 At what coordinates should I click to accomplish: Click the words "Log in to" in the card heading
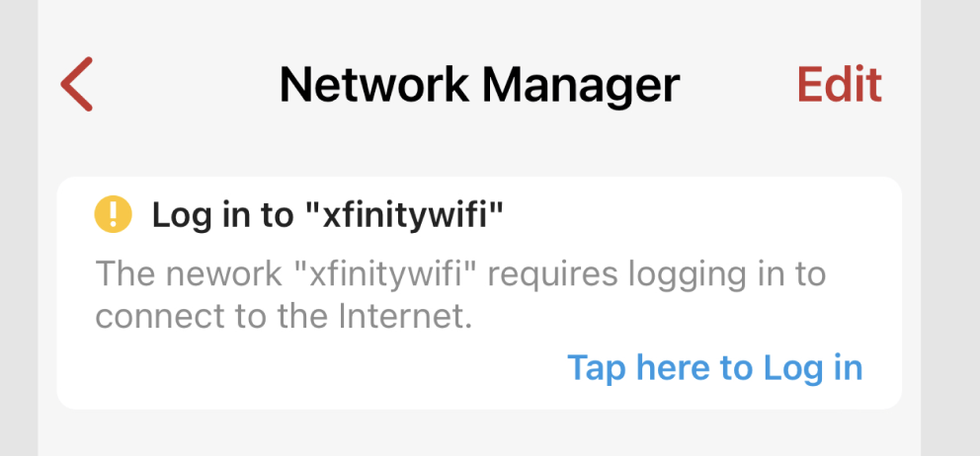223,215
